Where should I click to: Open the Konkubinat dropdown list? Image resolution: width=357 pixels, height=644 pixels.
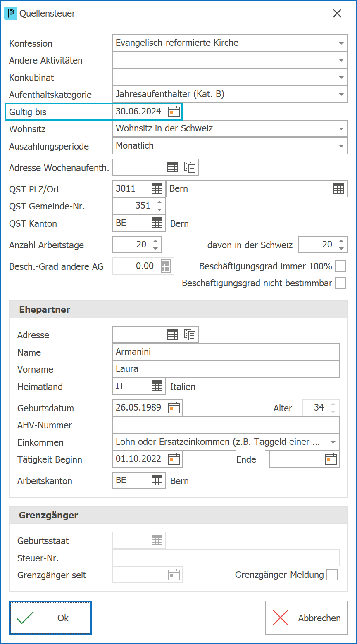tap(341, 77)
